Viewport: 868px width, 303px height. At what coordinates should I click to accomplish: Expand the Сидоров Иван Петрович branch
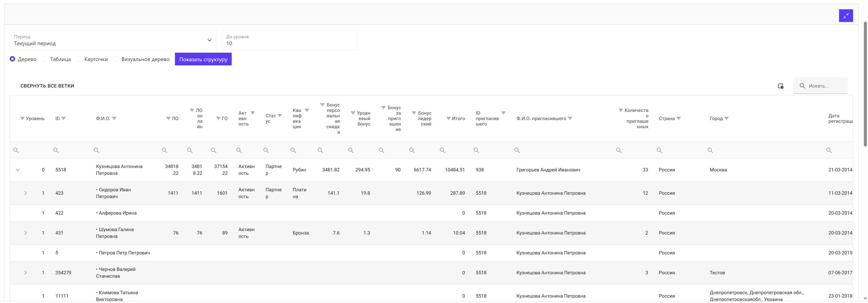tap(26, 193)
